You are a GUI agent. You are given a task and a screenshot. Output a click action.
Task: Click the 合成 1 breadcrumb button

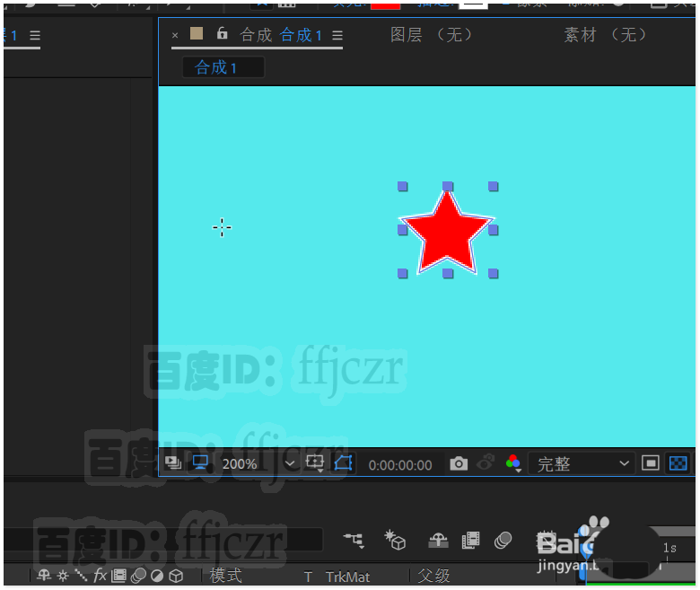coord(223,67)
